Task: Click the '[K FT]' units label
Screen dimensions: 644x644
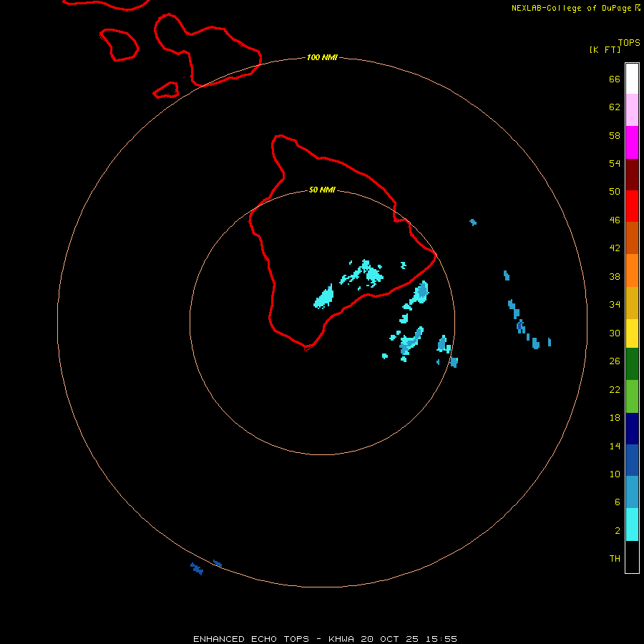Action: click(x=605, y=49)
